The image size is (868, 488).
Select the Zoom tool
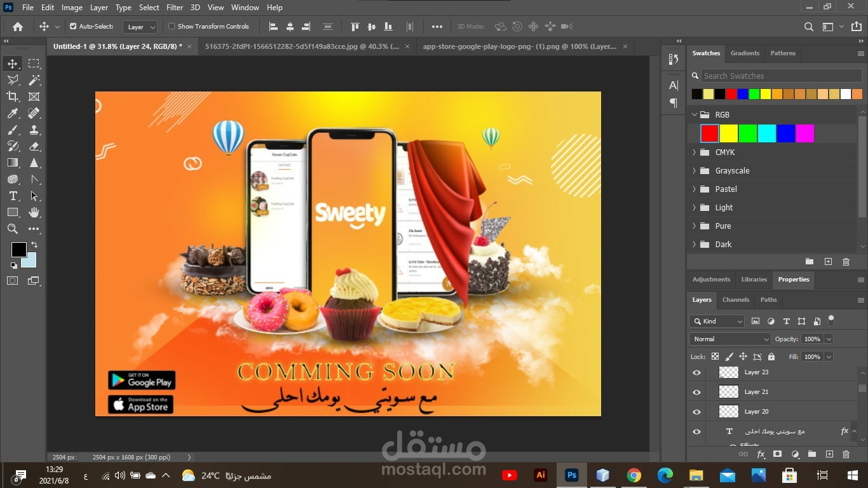13,229
